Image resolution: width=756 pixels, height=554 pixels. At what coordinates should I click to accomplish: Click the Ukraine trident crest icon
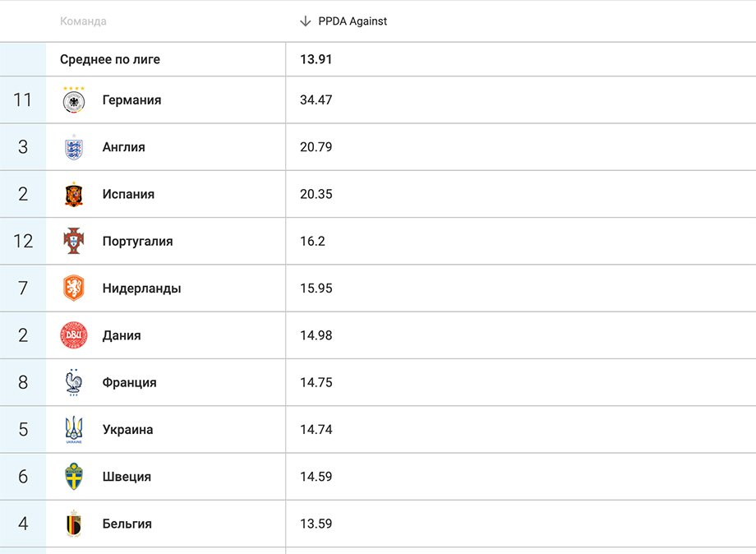pyautogui.click(x=74, y=429)
